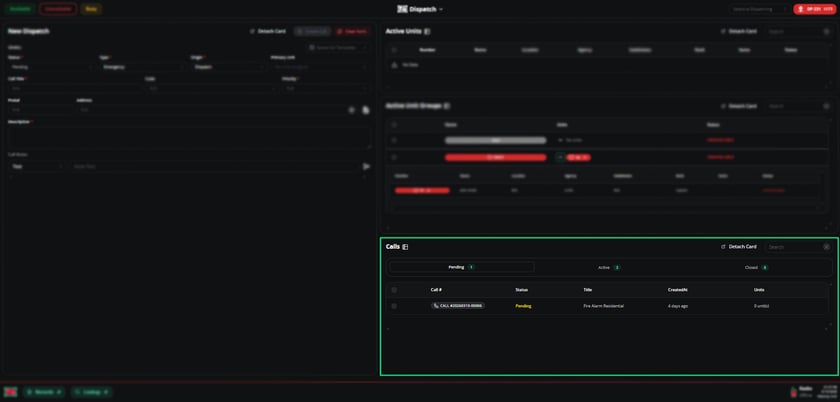Click the Dispatch logo icon at top center
840x402 pixels.
402,9
